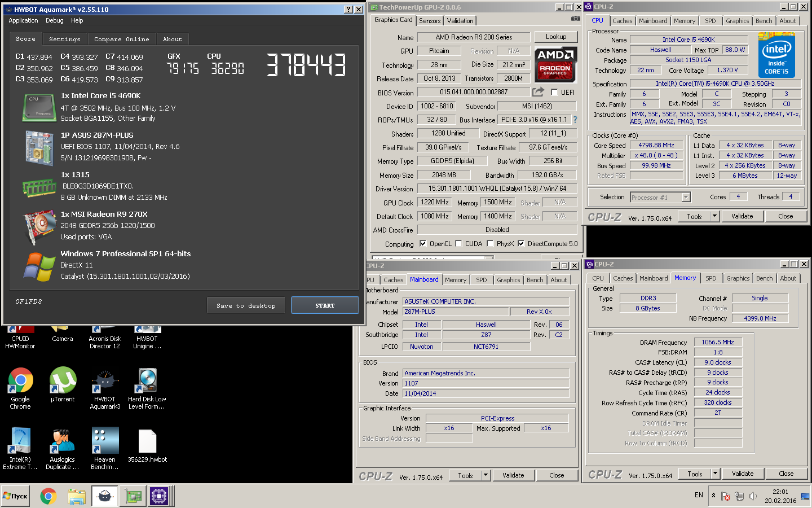Screen dimensions: 812x508
Task: Click the Core Speed value 4798.88 MHz
Action: point(656,145)
